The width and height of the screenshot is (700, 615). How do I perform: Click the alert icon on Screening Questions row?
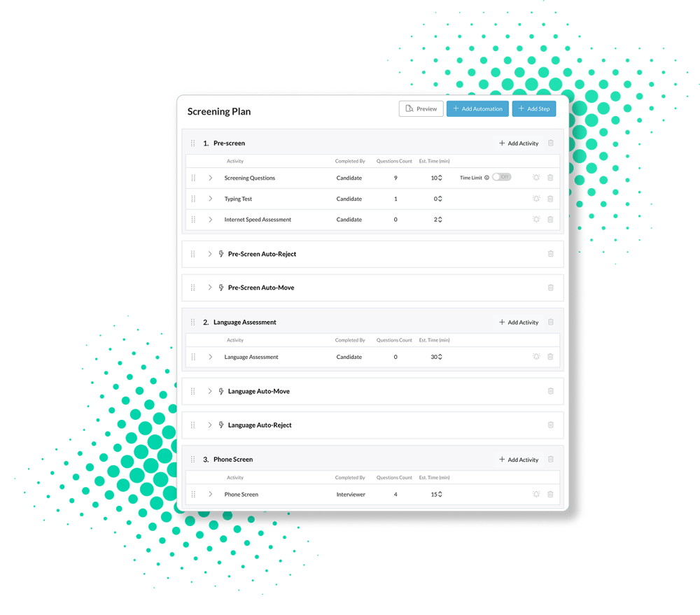point(536,178)
